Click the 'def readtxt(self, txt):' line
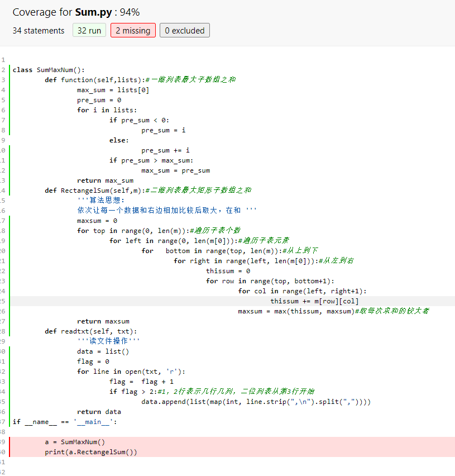The image size is (455, 476). click(90, 331)
